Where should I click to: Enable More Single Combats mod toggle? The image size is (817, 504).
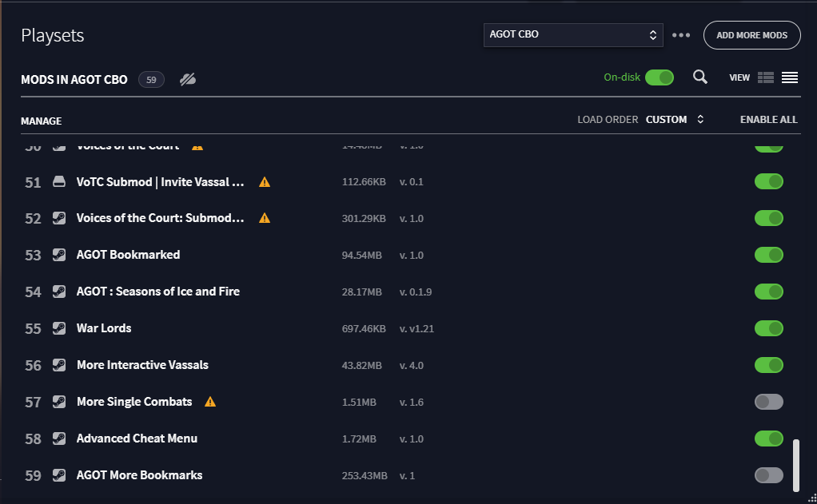tap(768, 402)
